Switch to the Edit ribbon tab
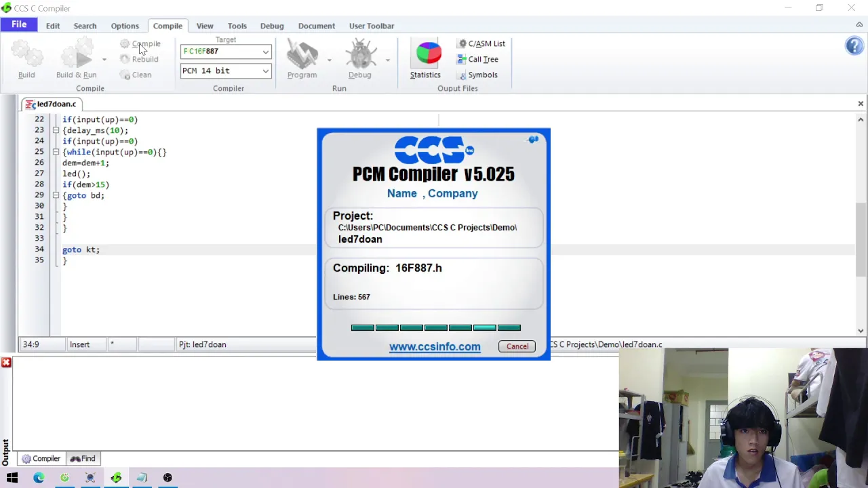Image resolution: width=868 pixels, height=488 pixels. click(53, 26)
